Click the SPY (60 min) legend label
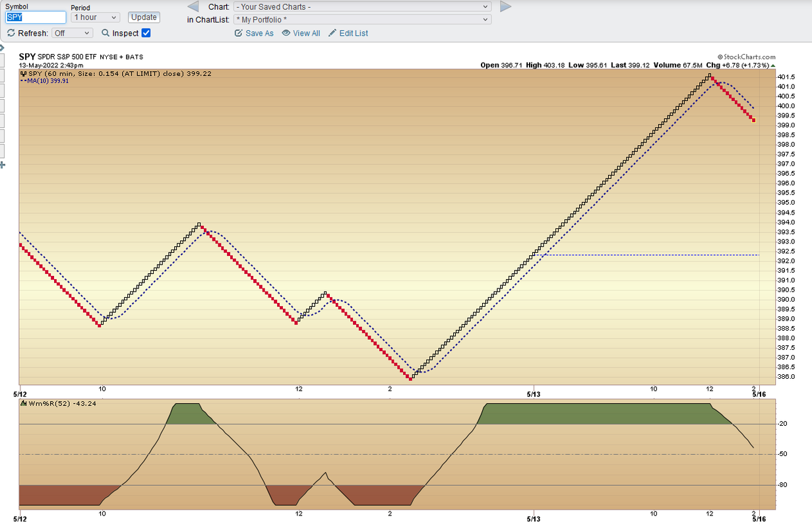This screenshot has height=528, width=812. [117, 73]
